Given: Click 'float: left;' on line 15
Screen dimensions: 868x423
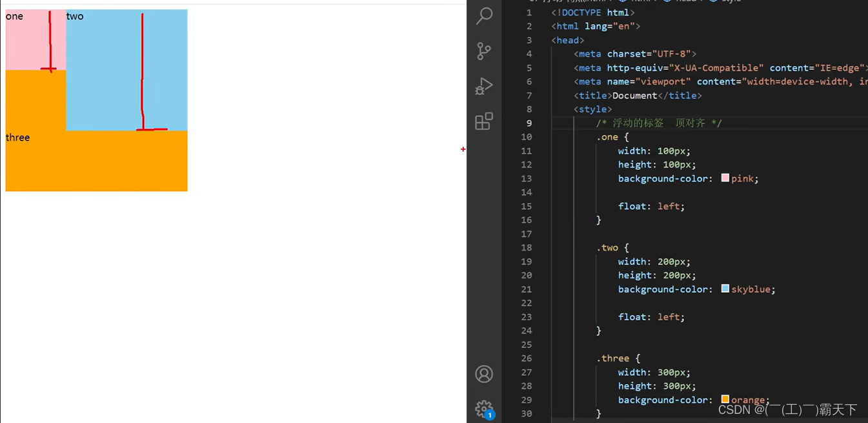Looking at the screenshot, I should [651, 206].
